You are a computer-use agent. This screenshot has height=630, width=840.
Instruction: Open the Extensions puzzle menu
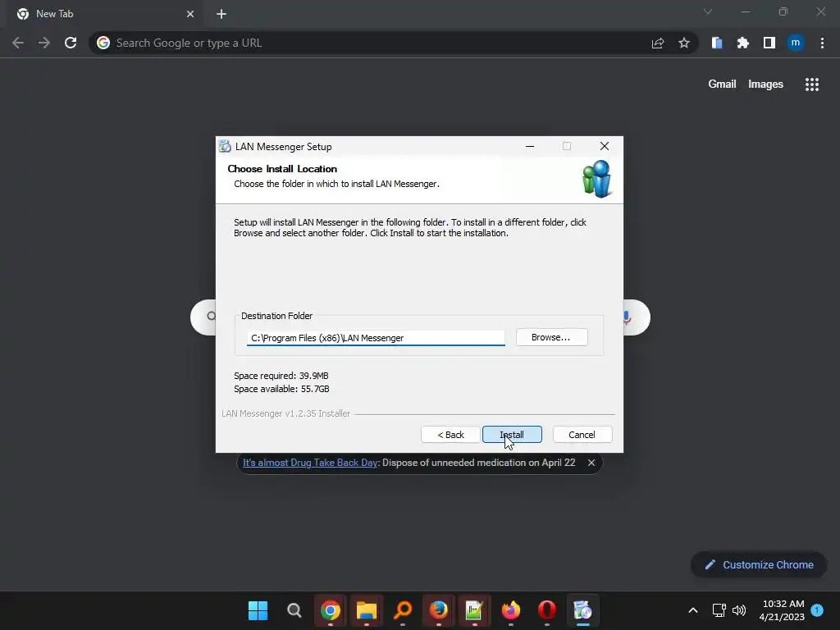click(x=743, y=43)
